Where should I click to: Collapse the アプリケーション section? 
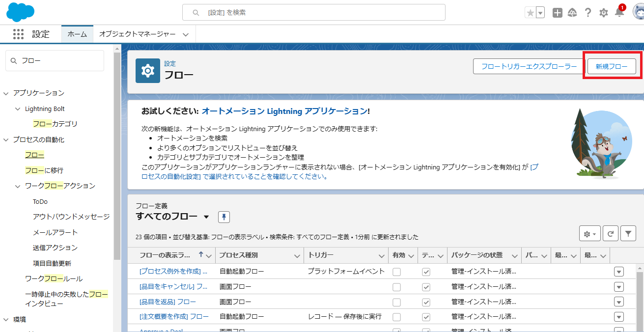pyautogui.click(x=6, y=93)
